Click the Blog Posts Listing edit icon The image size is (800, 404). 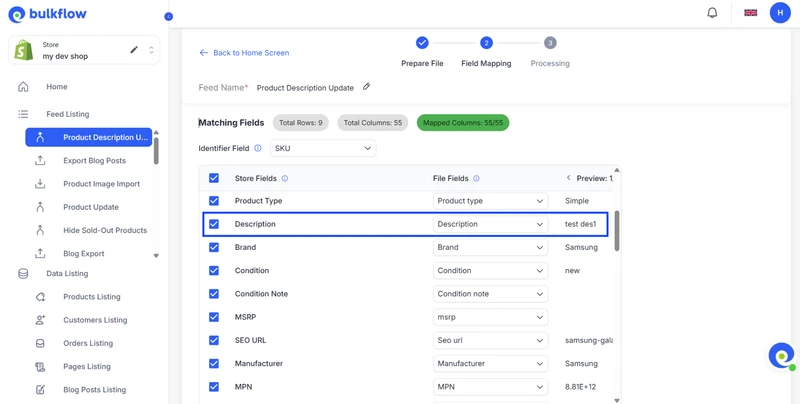pos(40,390)
